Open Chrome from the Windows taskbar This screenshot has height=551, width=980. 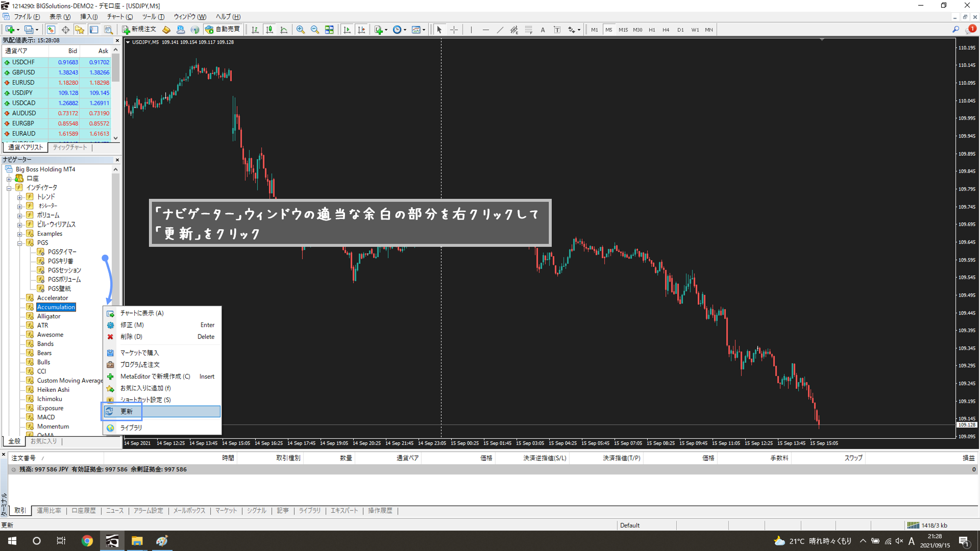click(87, 541)
